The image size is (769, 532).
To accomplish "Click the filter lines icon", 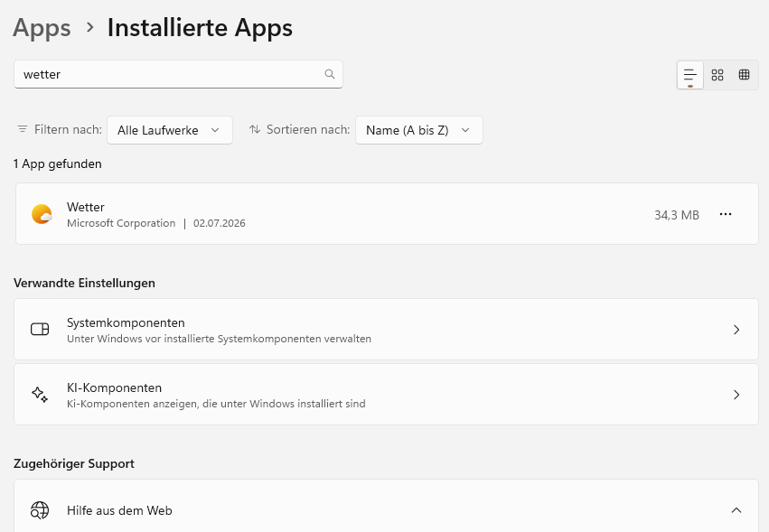I will [23, 129].
